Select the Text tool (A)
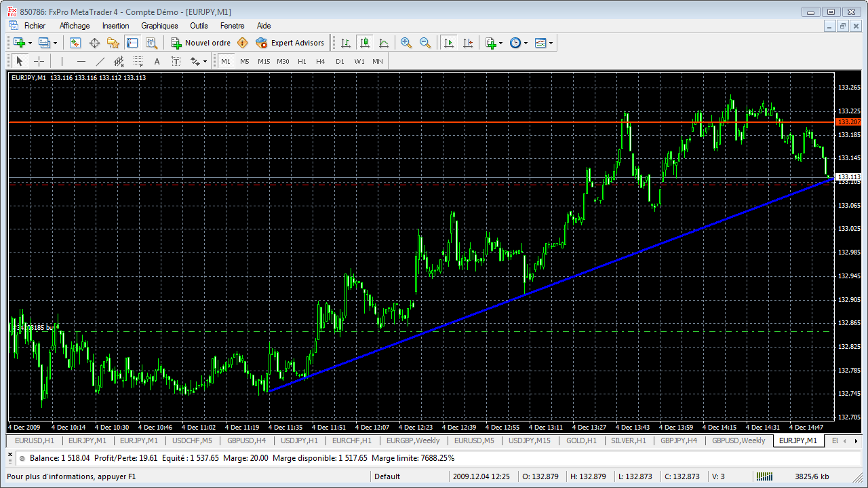The image size is (868, 488). tap(157, 61)
